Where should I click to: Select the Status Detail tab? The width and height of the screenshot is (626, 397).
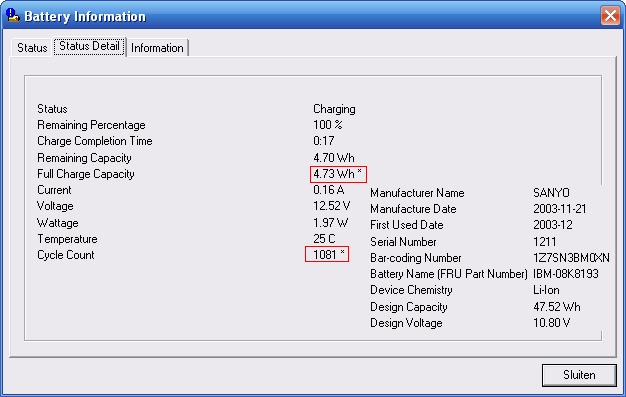[x=89, y=46]
